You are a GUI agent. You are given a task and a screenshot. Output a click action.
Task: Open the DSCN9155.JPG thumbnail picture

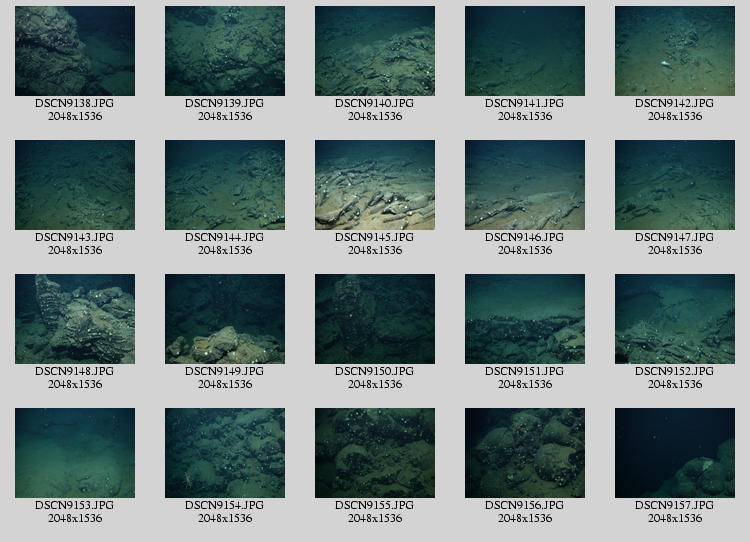pyautogui.click(x=375, y=453)
